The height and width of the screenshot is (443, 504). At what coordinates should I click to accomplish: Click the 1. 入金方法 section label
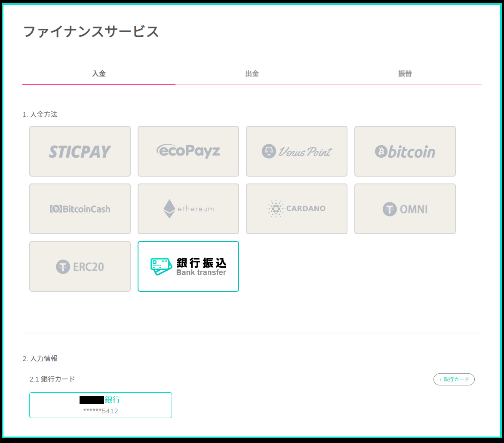[x=40, y=114]
